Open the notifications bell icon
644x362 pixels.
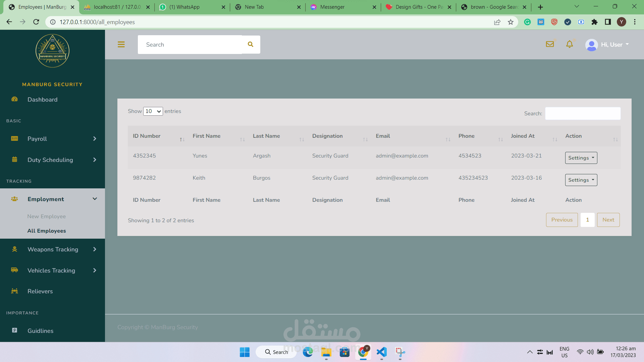570,44
